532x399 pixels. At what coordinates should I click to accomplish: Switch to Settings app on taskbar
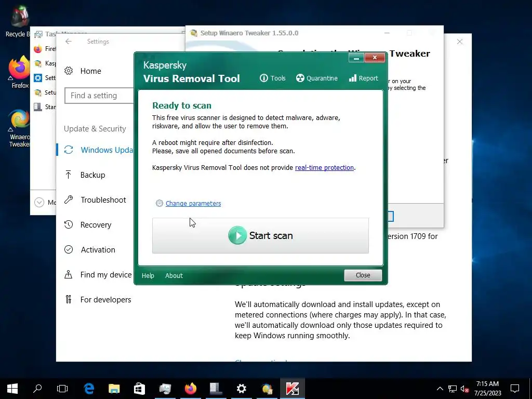pos(241,389)
